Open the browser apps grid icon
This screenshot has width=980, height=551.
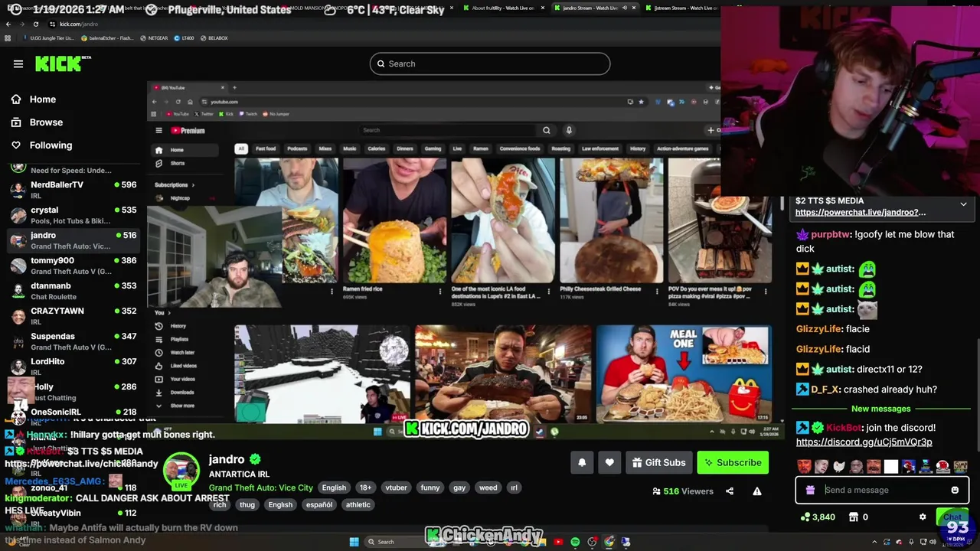[x=8, y=37]
